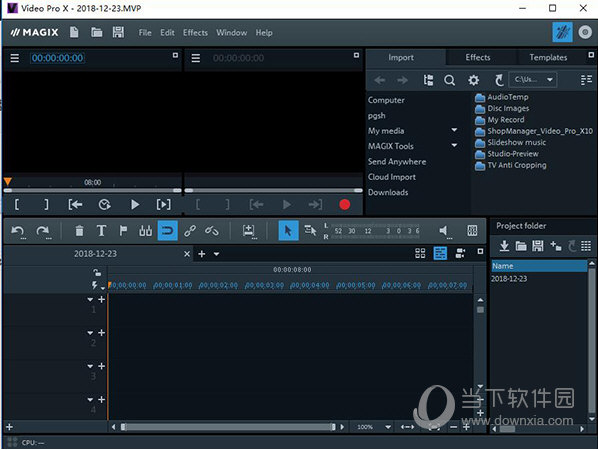The height and width of the screenshot is (450, 598).
Task: Save the project with the floppy disk icon
Action: 118,32
